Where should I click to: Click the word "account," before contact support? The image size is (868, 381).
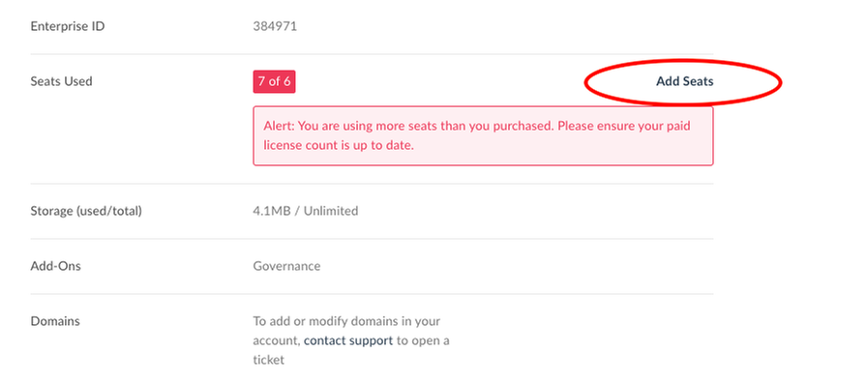pos(277,340)
